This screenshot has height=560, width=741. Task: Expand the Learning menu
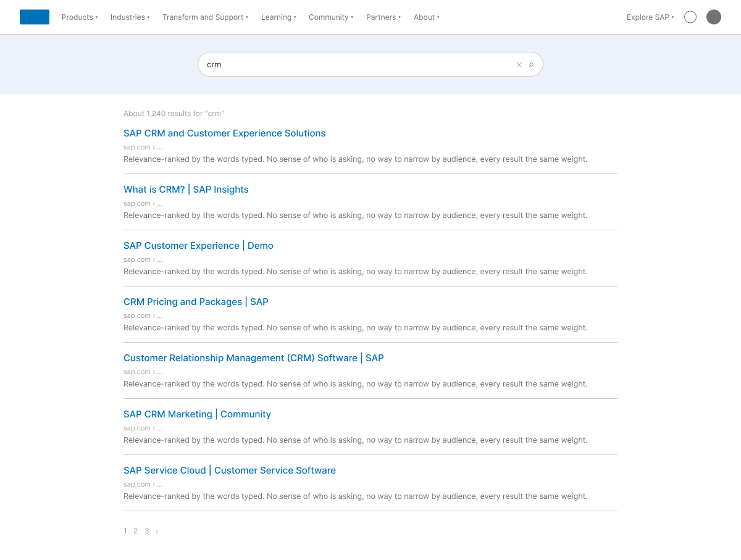coord(278,17)
